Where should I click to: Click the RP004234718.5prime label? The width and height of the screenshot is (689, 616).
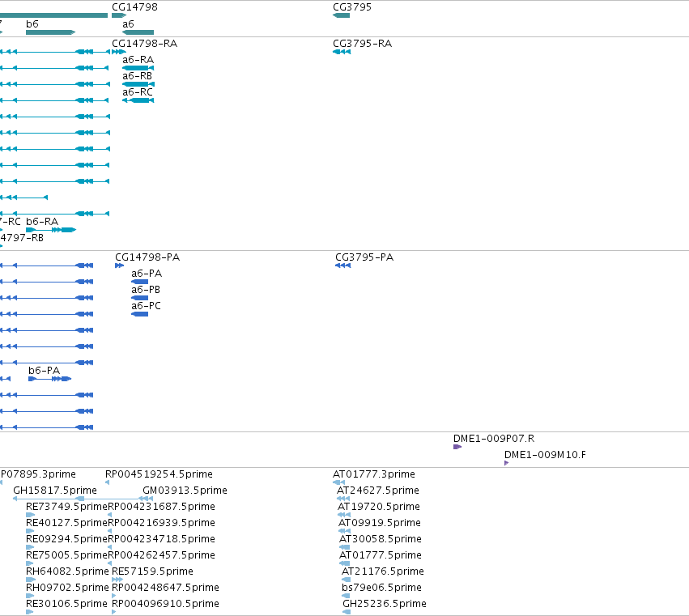(162, 539)
